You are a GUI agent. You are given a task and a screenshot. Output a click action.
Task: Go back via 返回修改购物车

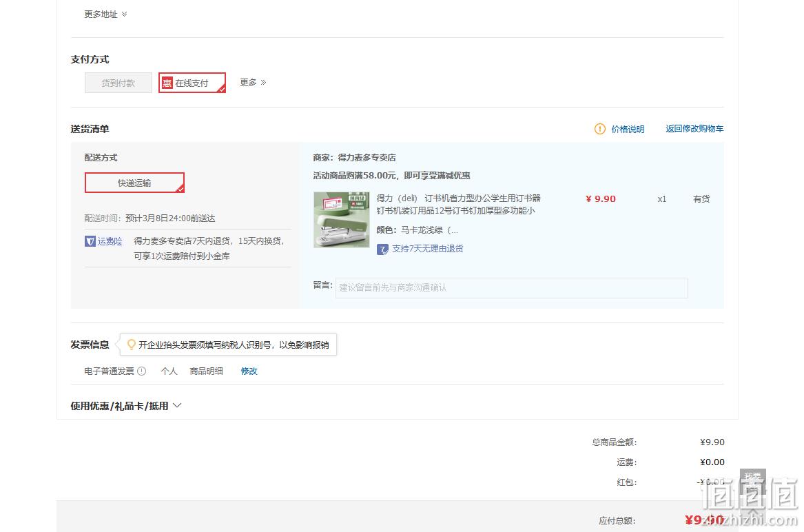point(694,128)
